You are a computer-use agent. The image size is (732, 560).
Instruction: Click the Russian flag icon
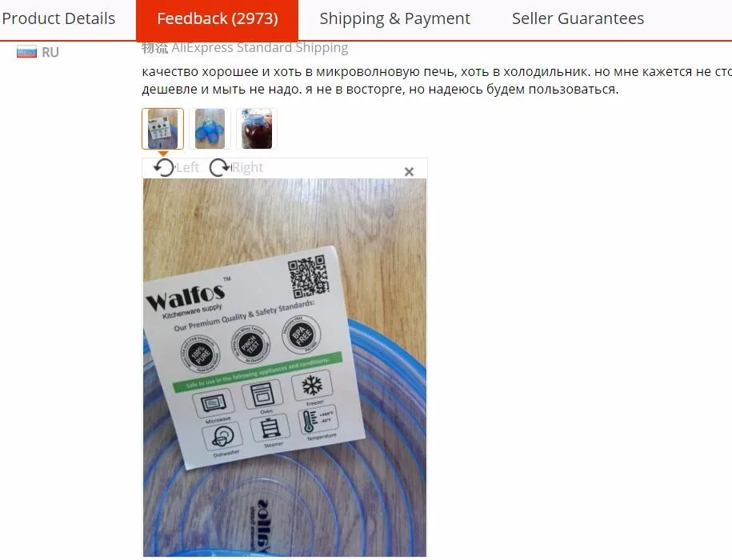[x=26, y=52]
